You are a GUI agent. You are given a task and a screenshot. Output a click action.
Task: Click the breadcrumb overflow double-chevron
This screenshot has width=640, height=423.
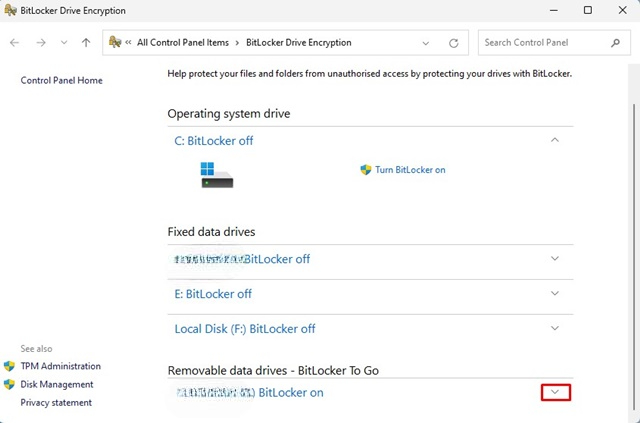tap(128, 42)
